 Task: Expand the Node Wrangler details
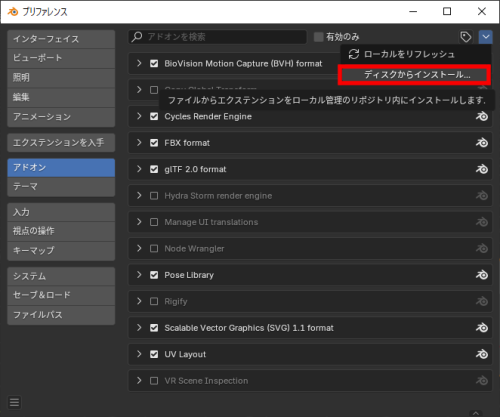point(139,248)
